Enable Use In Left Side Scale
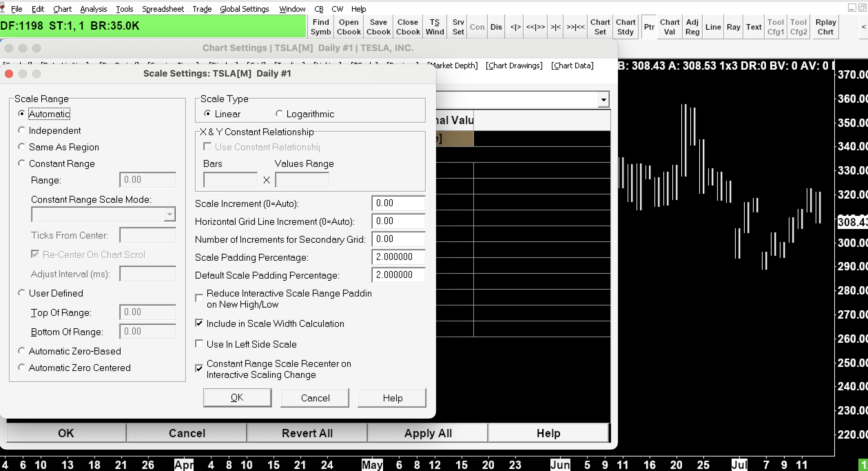This screenshot has width=868, height=471. [199, 344]
